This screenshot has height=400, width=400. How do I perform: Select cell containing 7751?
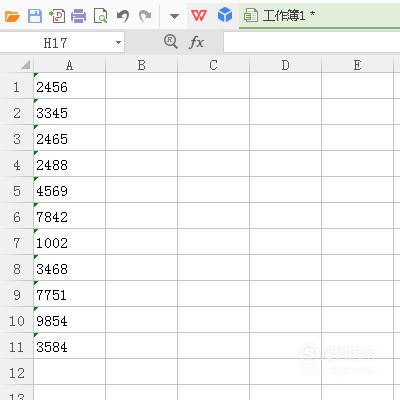(x=69, y=295)
